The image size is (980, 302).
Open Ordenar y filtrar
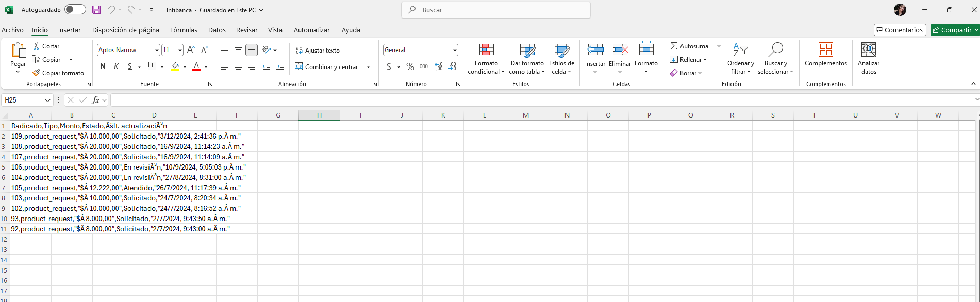click(x=741, y=59)
